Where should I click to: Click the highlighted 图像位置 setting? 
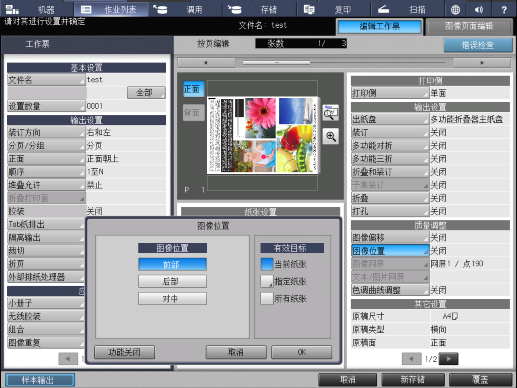click(390, 250)
